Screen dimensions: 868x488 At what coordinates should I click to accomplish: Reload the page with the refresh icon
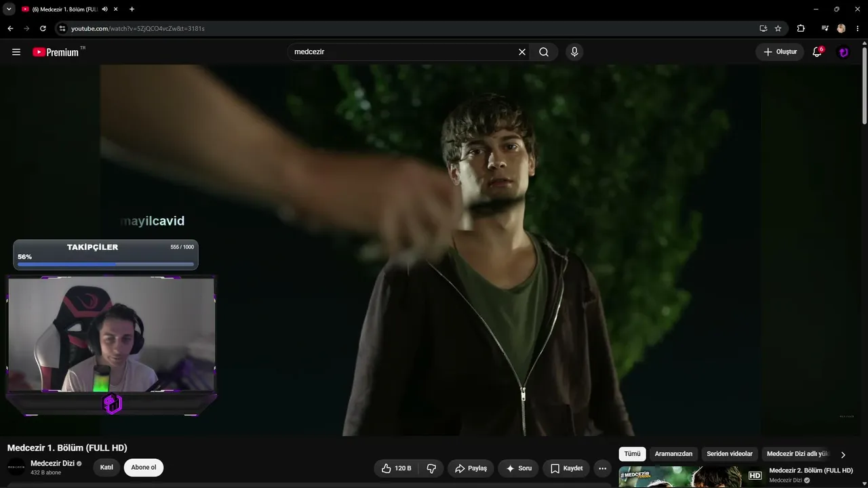point(43,28)
